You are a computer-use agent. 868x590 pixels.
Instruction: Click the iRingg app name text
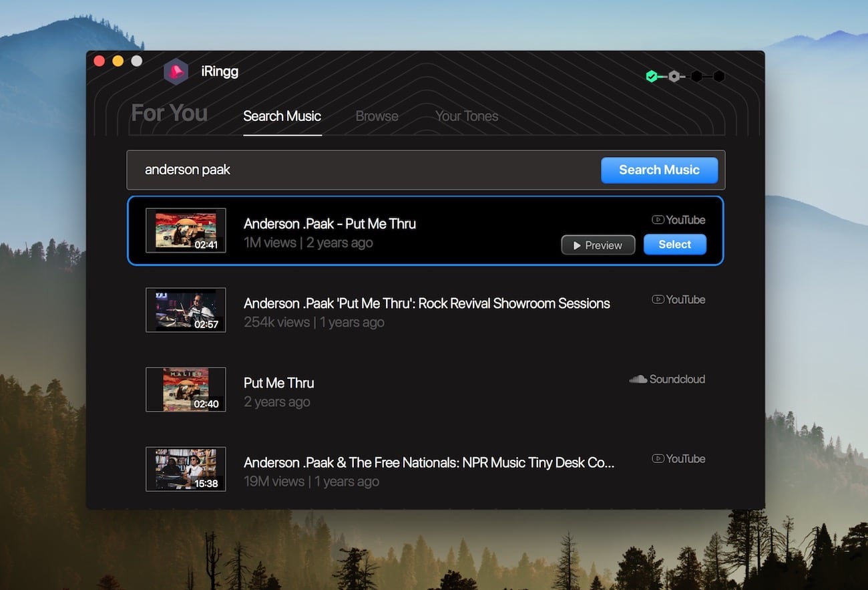click(x=220, y=71)
